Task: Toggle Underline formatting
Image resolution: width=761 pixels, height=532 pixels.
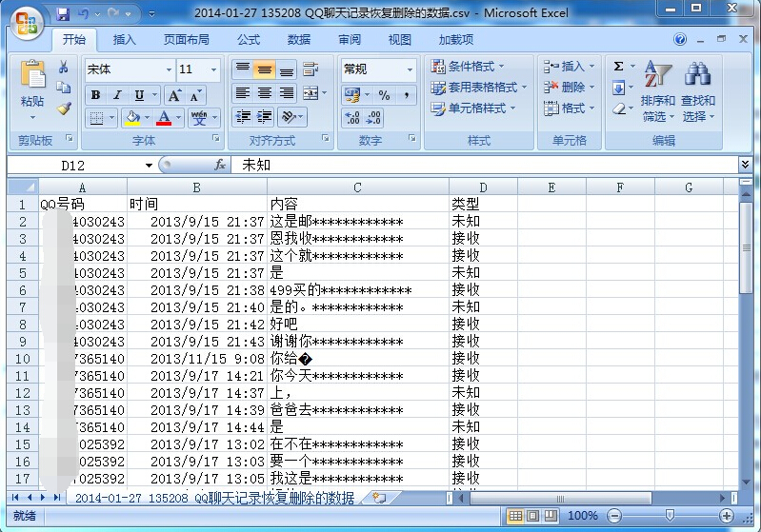Action: coord(139,95)
